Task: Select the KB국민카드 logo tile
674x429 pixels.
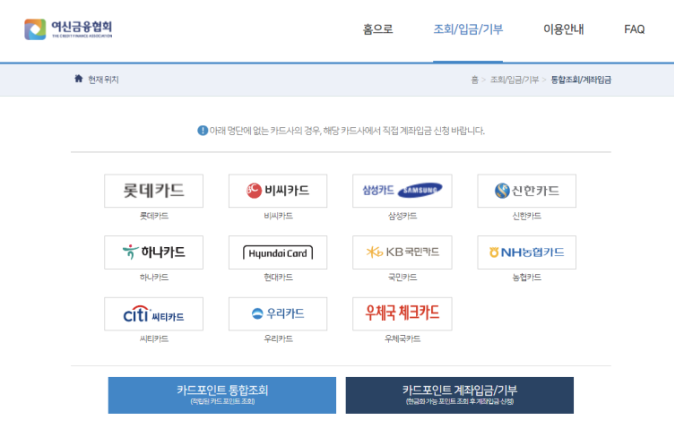Action: 402,252
